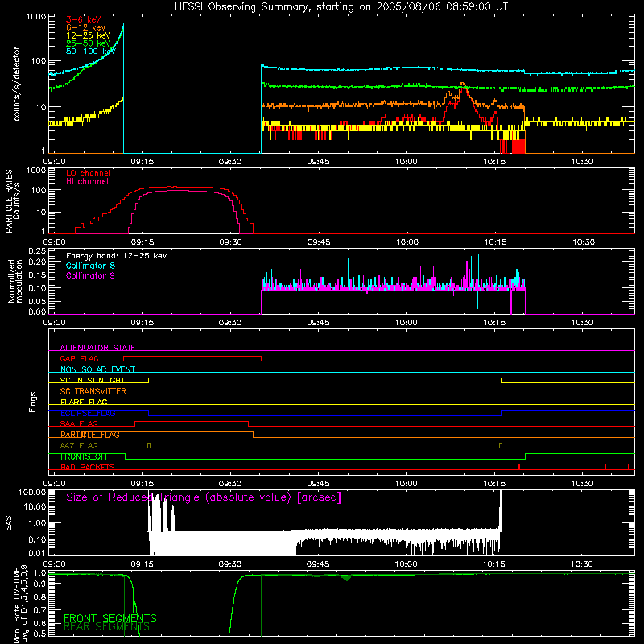
Task: Select the 25-50 keV legend label
Action: pyautogui.click(x=88, y=43)
